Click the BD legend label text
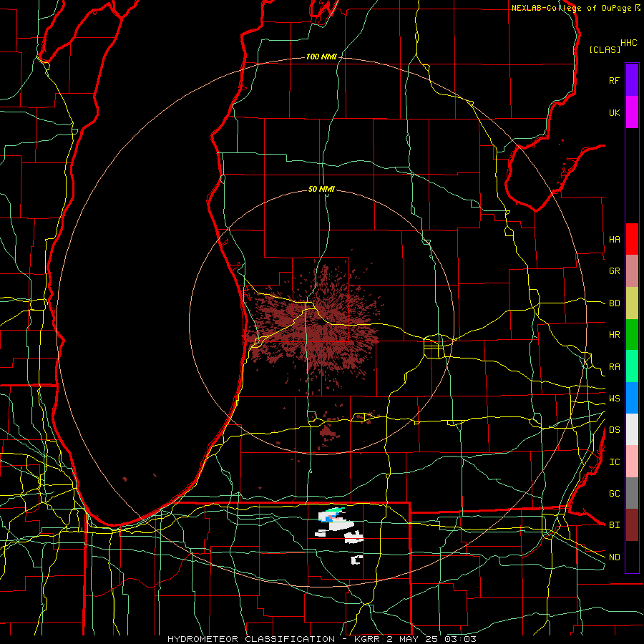Viewport: 644px width, 644px height. click(x=615, y=303)
